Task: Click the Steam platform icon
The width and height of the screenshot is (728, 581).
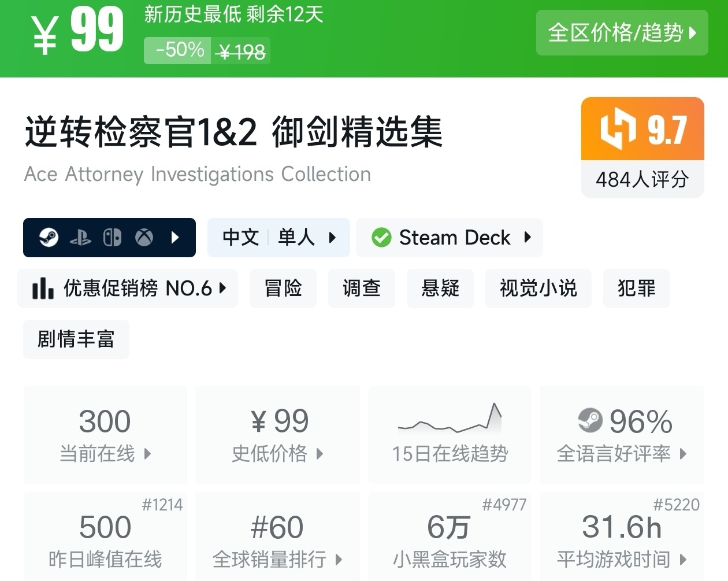Action: (x=49, y=238)
